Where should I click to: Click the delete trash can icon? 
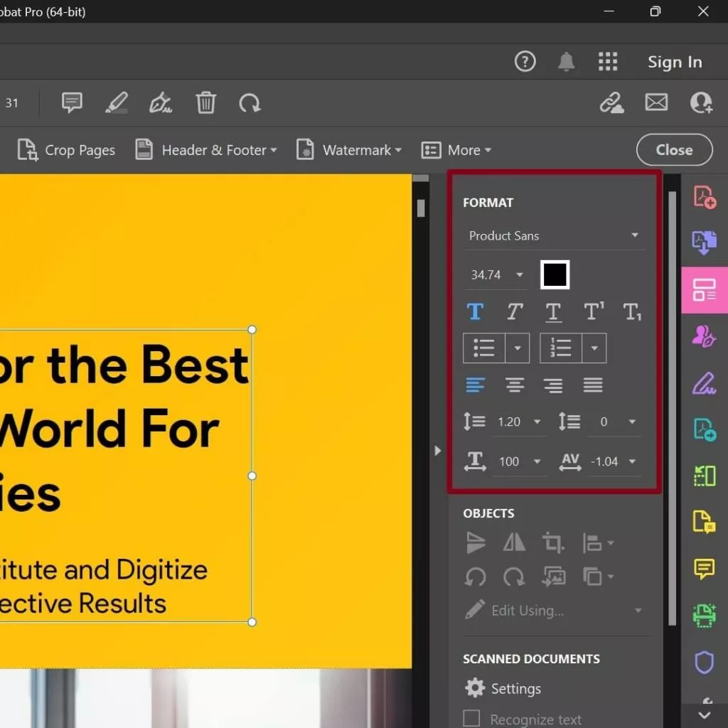pos(205,103)
